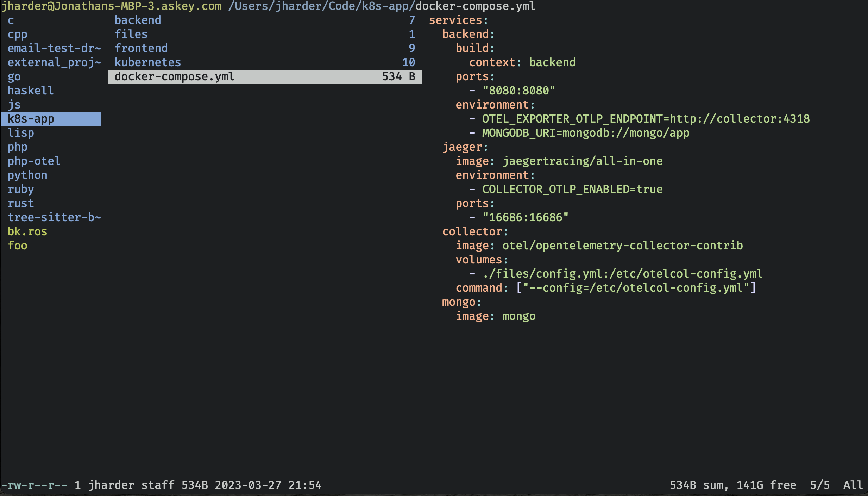Click the item count '1' next to files folder
The width and height of the screenshot is (868, 496).
(412, 35)
